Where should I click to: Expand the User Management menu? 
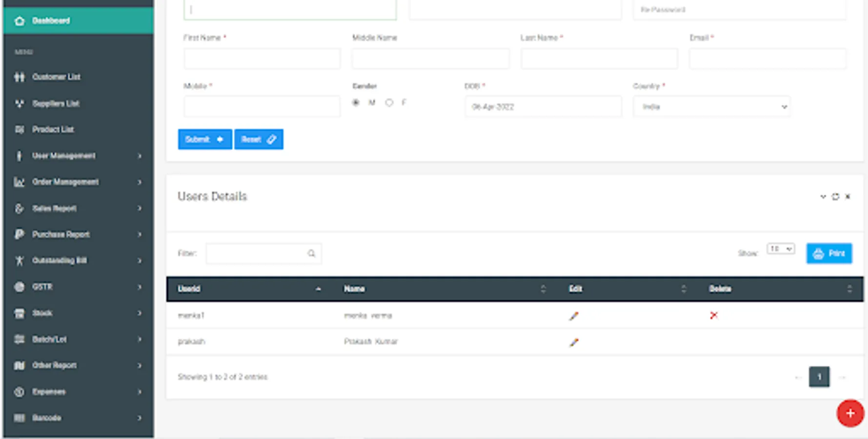[63, 156]
